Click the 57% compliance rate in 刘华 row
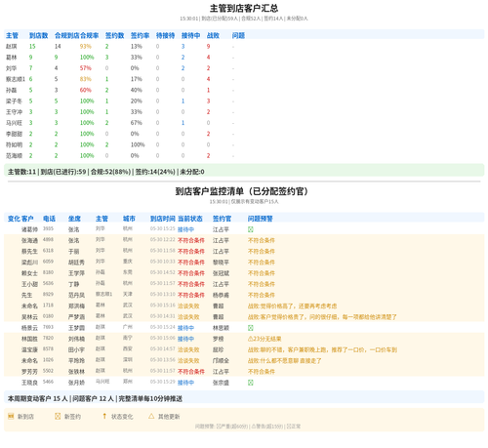Viewport: 488px width, 448px height. coord(86,68)
